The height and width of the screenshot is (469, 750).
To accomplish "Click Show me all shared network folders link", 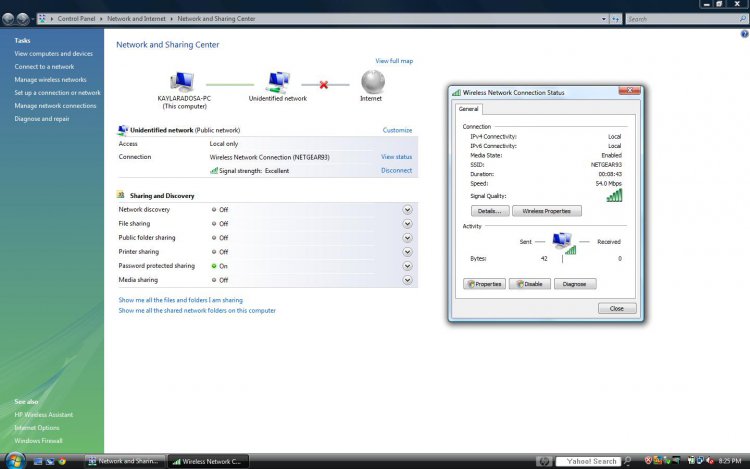I will 197,310.
